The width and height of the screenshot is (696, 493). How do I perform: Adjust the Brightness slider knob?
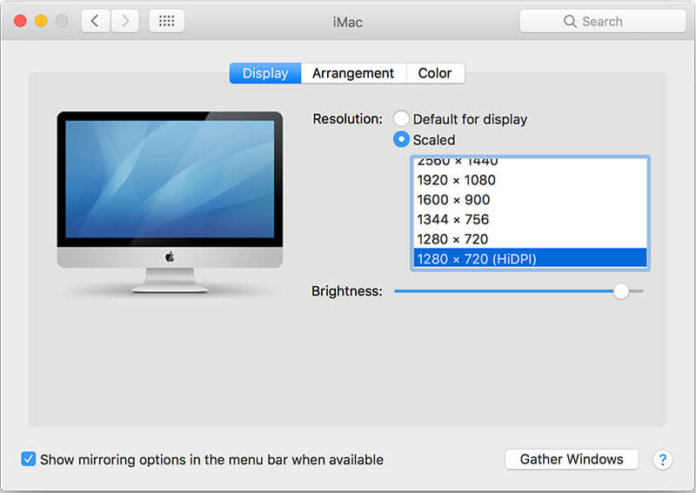[621, 291]
